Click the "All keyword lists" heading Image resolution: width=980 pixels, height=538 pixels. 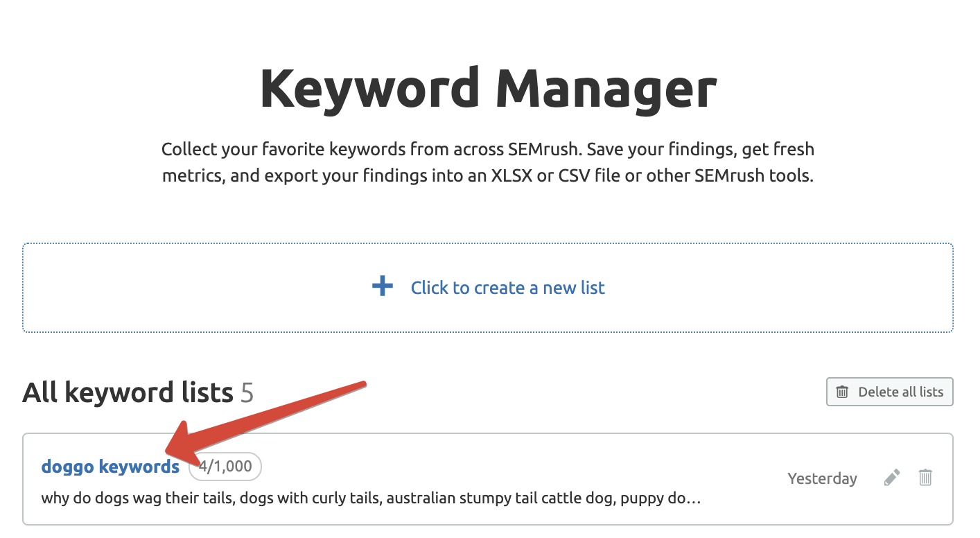click(128, 392)
